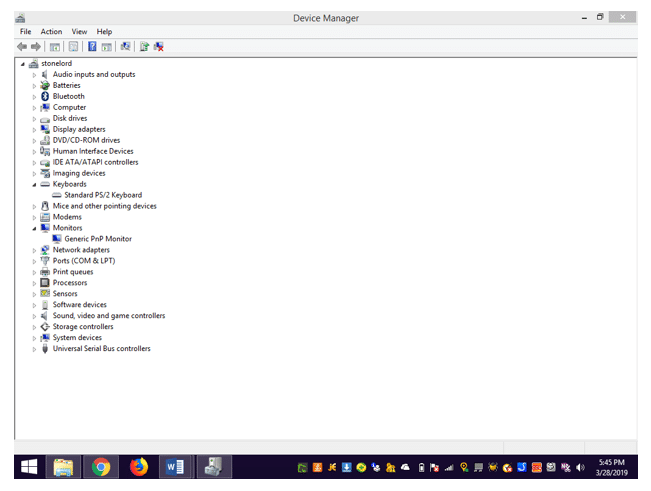651x491 pixels.
Task: Click the Help toolbar icon with question mark
Action: tap(92, 46)
